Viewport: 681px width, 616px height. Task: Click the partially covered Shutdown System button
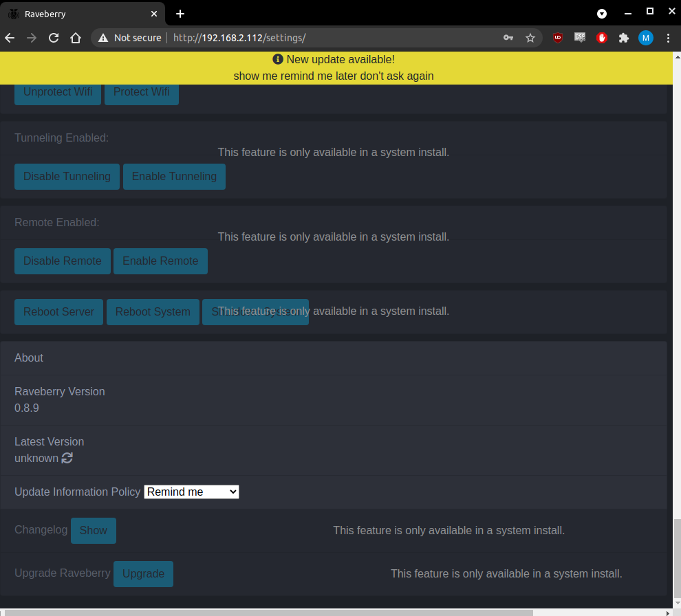[x=255, y=311]
